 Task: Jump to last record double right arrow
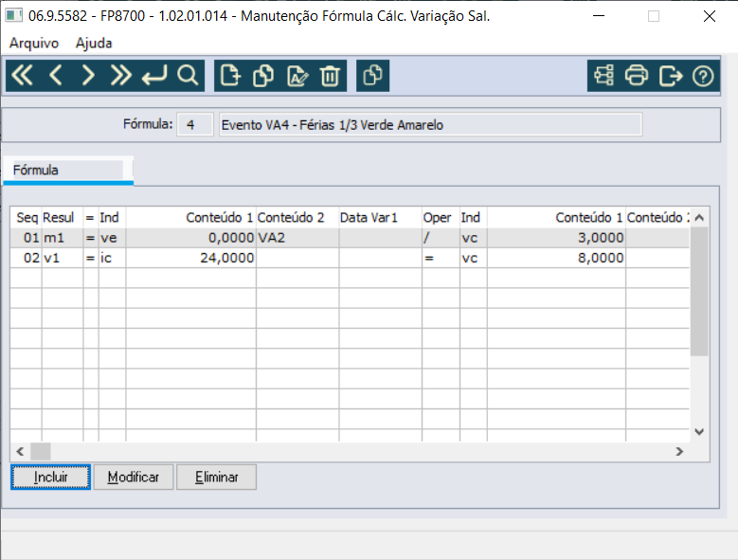121,75
